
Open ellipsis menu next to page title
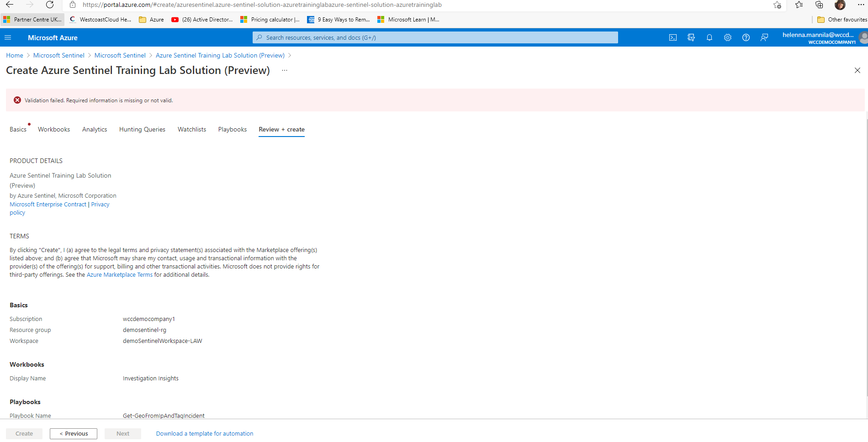click(x=284, y=70)
